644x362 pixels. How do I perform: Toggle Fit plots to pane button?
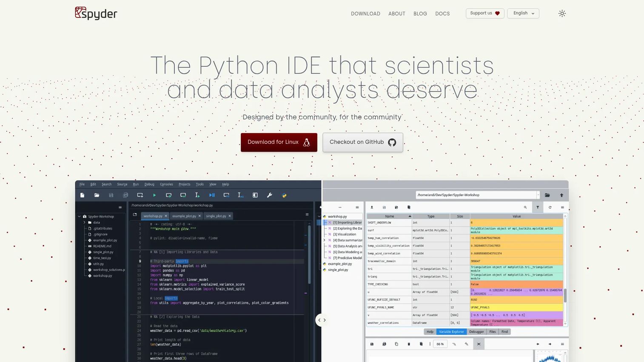(479, 344)
